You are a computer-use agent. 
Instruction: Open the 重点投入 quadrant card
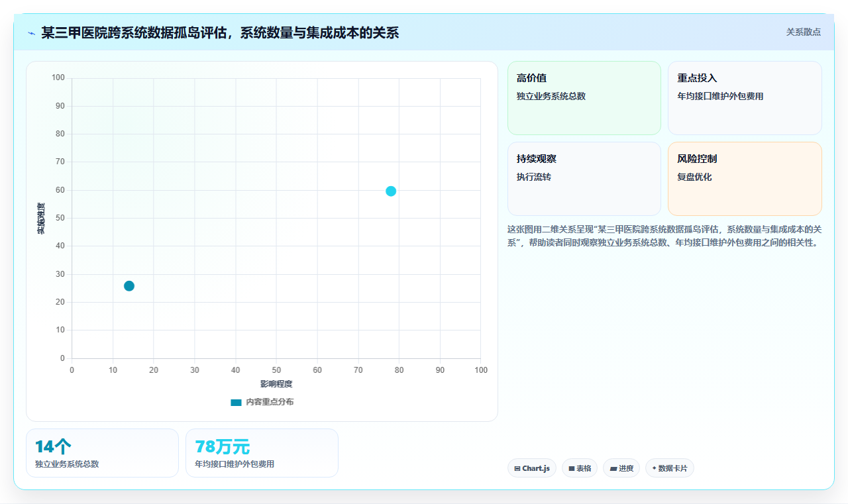(745, 98)
